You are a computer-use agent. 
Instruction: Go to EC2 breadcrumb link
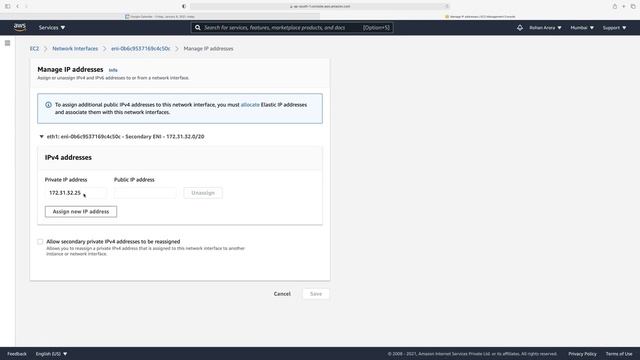coord(34,49)
